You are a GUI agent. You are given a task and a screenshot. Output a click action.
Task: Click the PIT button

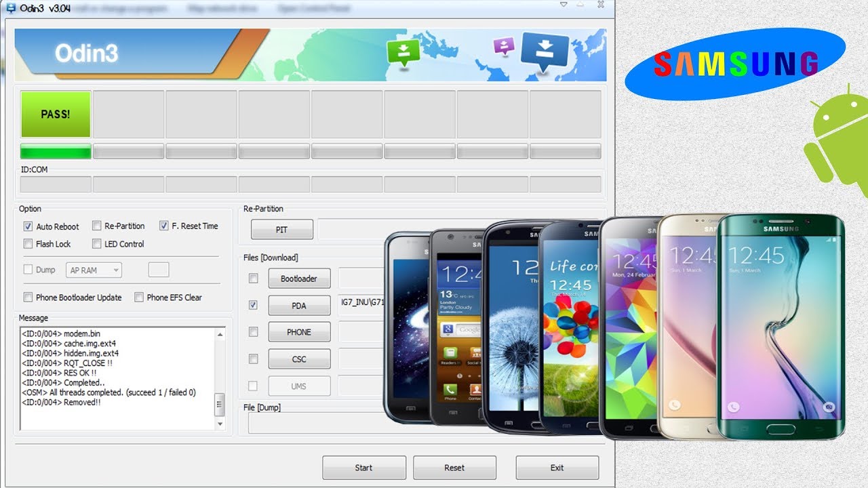282,230
